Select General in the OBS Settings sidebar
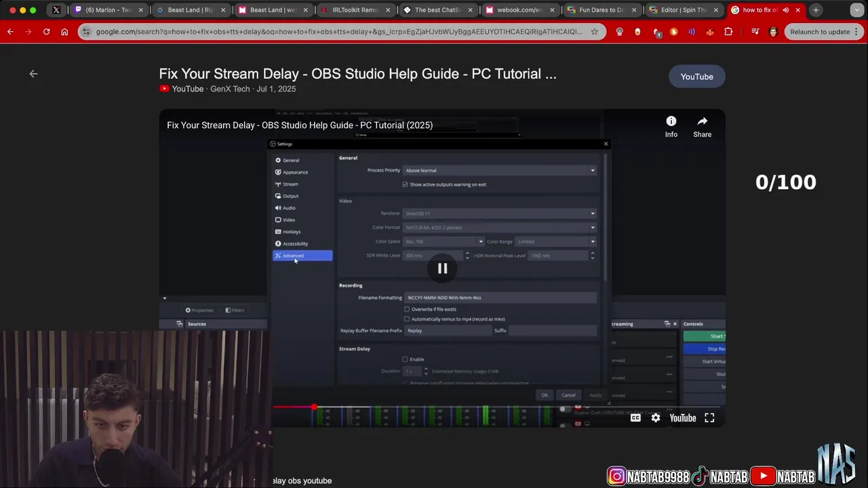 (x=302, y=161)
